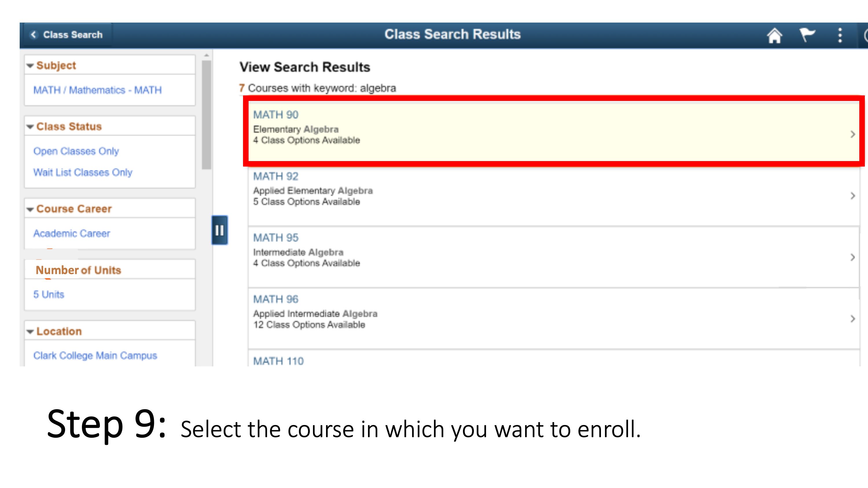The height and width of the screenshot is (488, 868).
Task: Click the Pause button on sidebar
Action: [219, 230]
